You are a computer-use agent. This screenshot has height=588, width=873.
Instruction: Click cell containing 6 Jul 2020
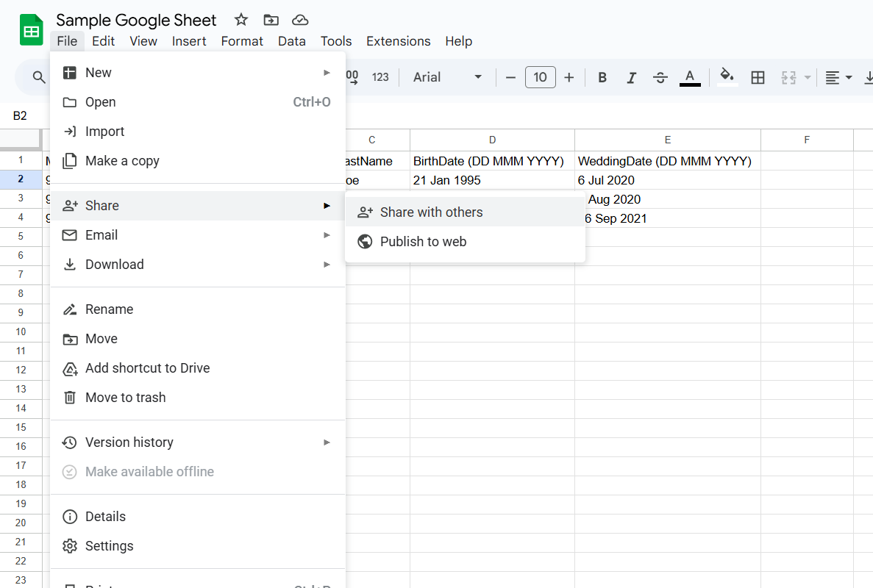click(x=668, y=180)
